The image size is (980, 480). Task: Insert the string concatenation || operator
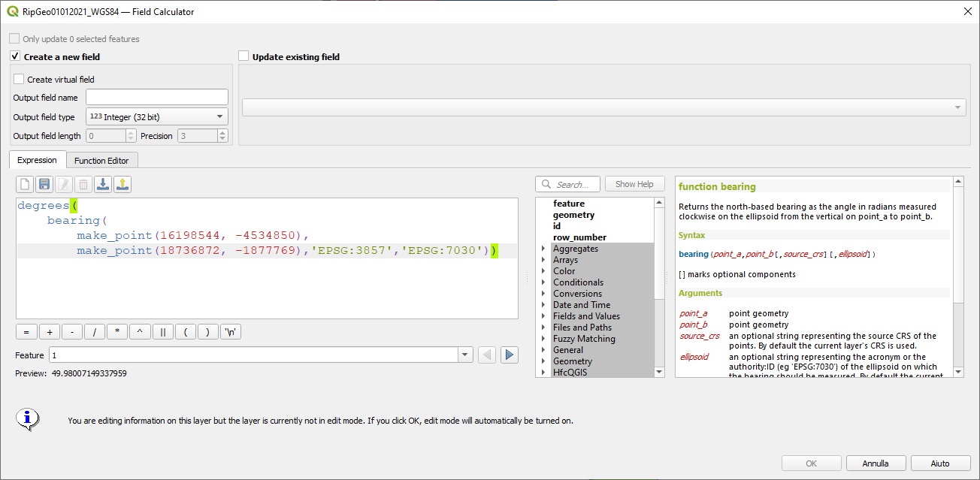coord(162,332)
